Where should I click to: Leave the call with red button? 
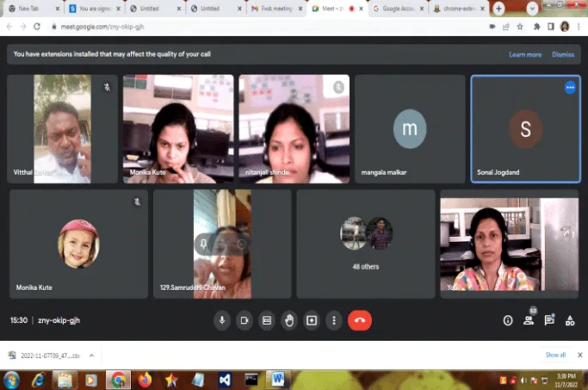(x=360, y=320)
